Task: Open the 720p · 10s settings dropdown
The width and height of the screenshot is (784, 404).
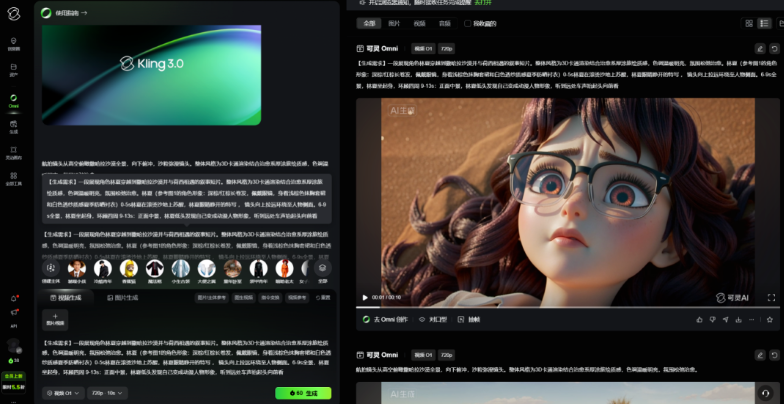Action: pos(108,393)
